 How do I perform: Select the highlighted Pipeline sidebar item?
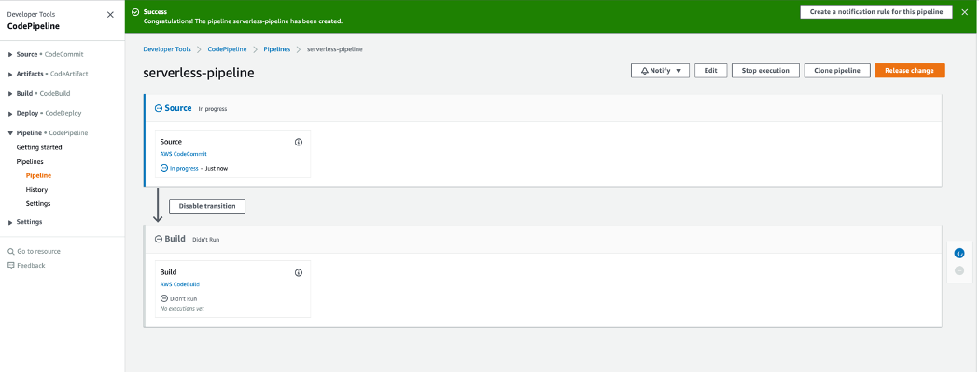coord(39,175)
